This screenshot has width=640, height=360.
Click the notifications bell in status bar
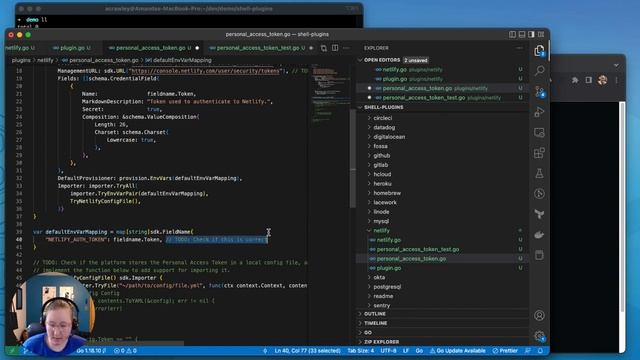coord(540,351)
